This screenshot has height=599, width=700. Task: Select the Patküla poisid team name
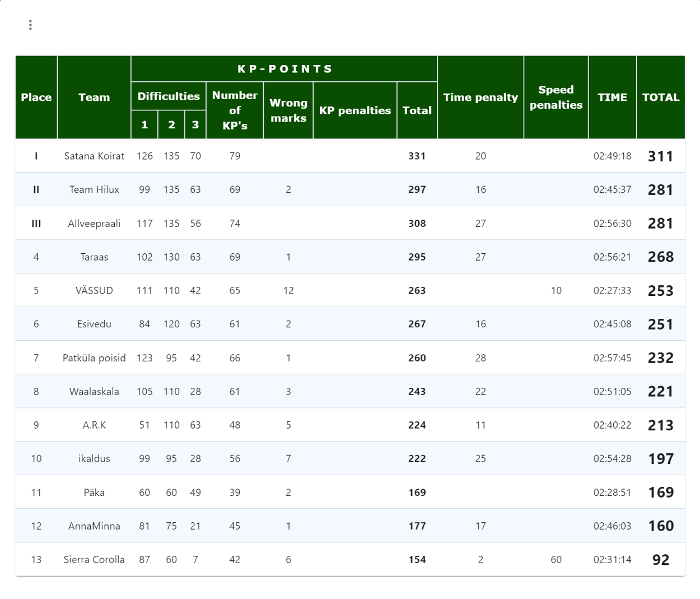94,357
